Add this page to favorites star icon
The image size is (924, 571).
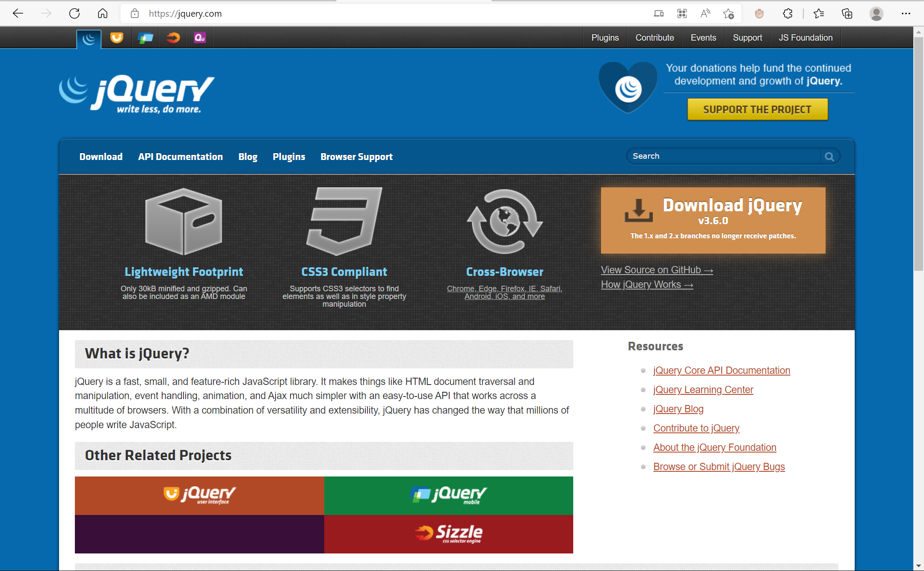coord(729,14)
